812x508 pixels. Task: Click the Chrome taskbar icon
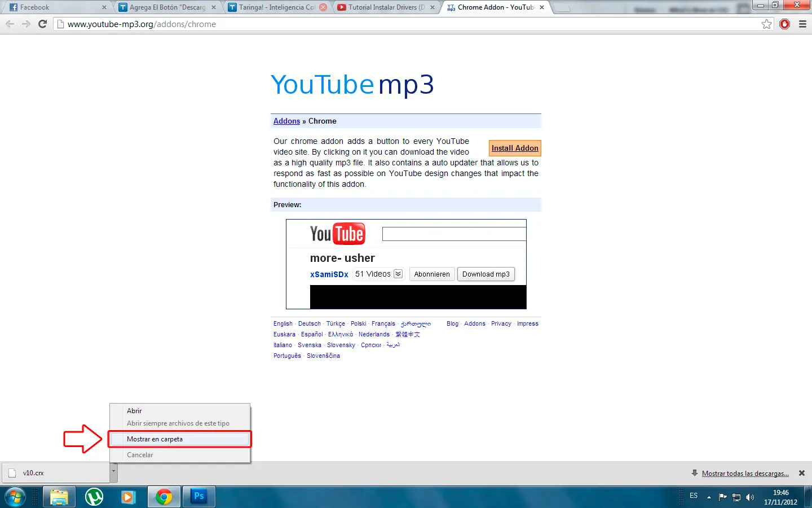pos(164,497)
